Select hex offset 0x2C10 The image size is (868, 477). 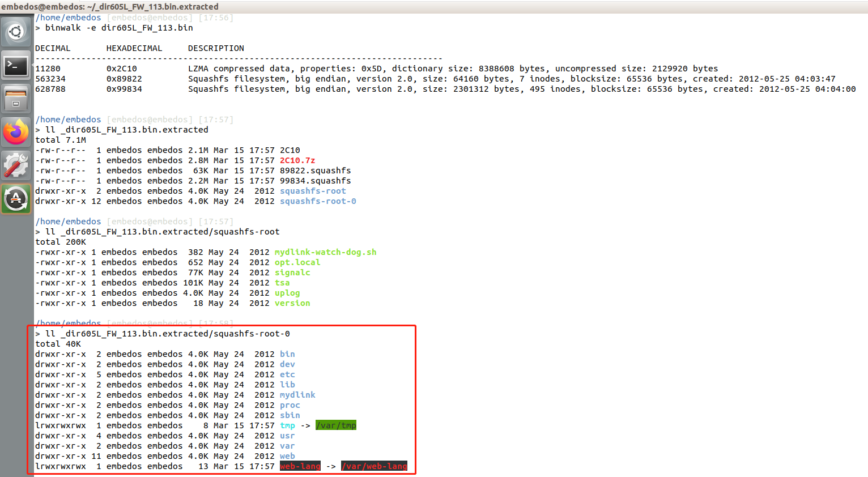[x=122, y=69]
